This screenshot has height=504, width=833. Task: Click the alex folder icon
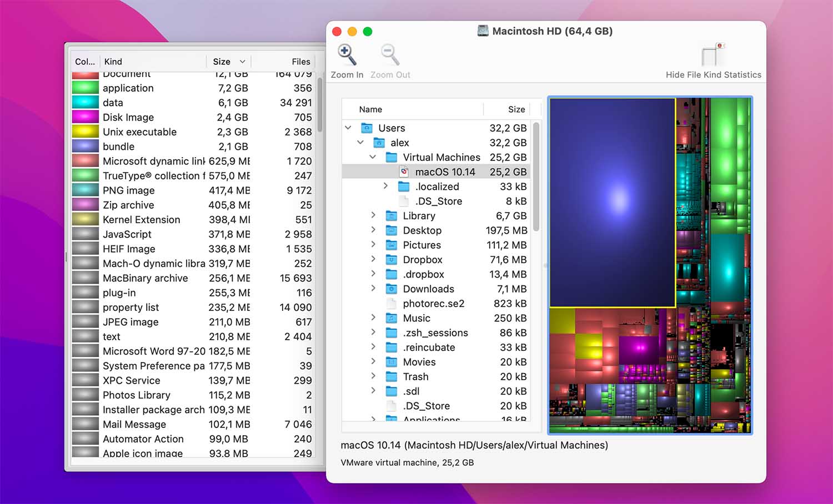(379, 143)
